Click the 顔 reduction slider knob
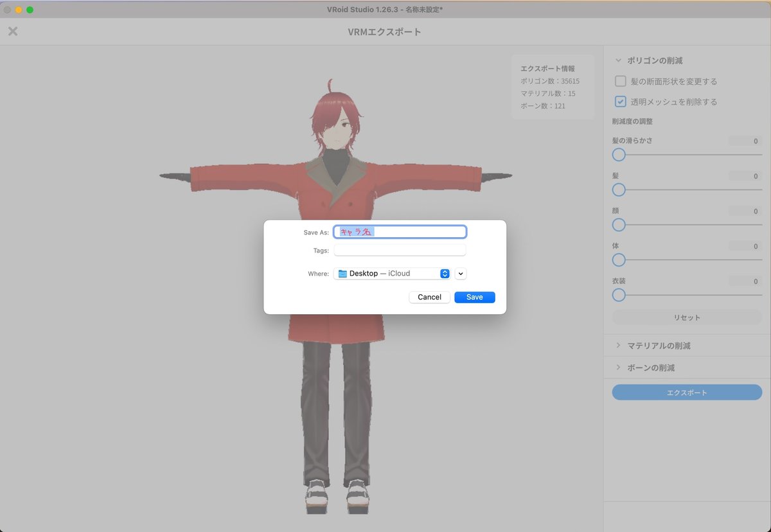Viewport: 771px width, 532px height. point(618,225)
